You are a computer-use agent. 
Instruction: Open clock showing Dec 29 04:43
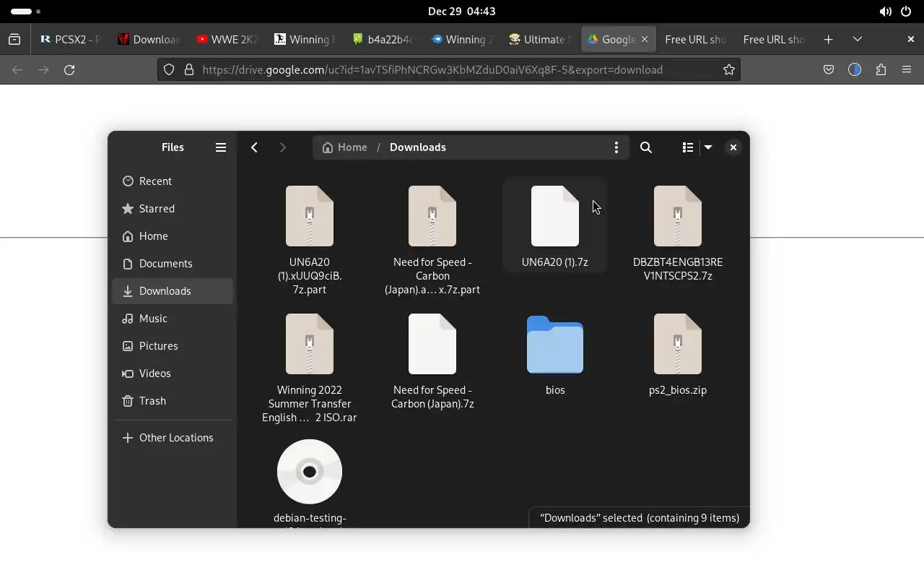coord(462,12)
